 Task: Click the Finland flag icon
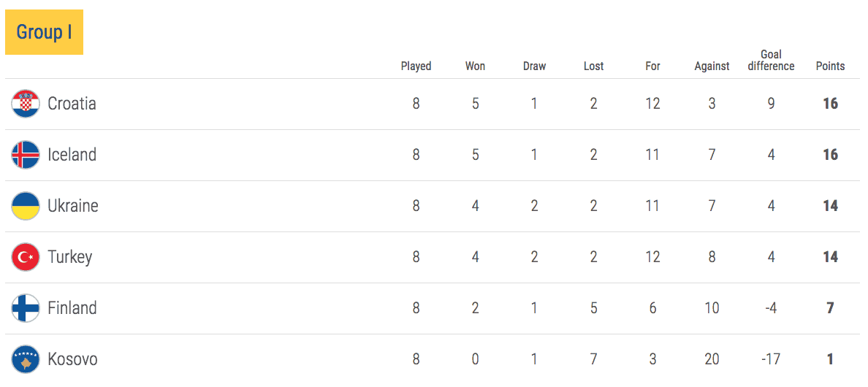click(x=26, y=308)
